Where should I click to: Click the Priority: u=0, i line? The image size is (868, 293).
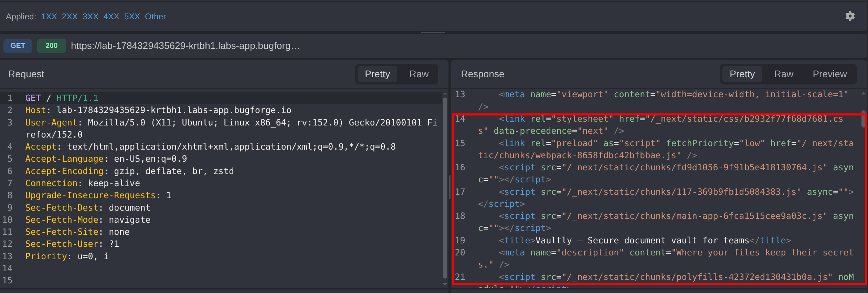(67, 256)
